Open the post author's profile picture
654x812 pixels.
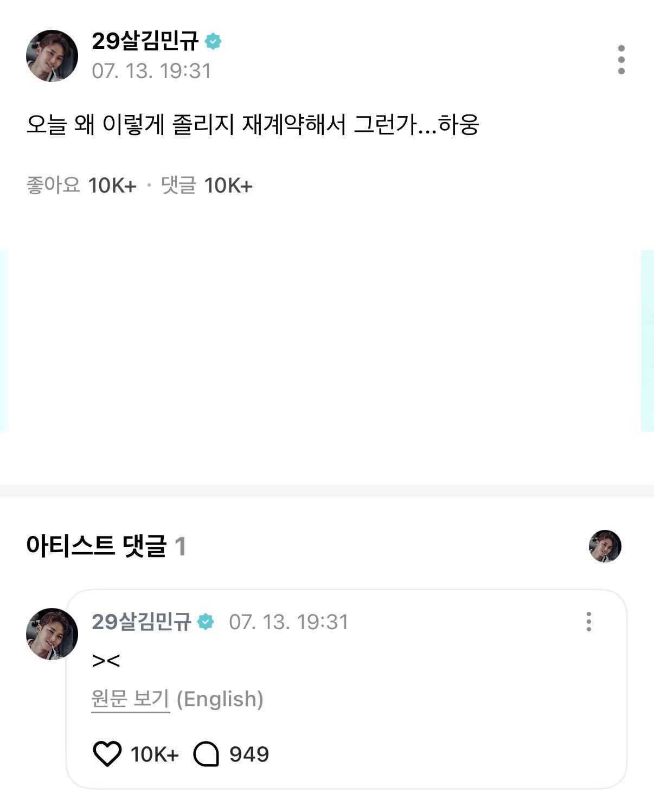[52, 56]
